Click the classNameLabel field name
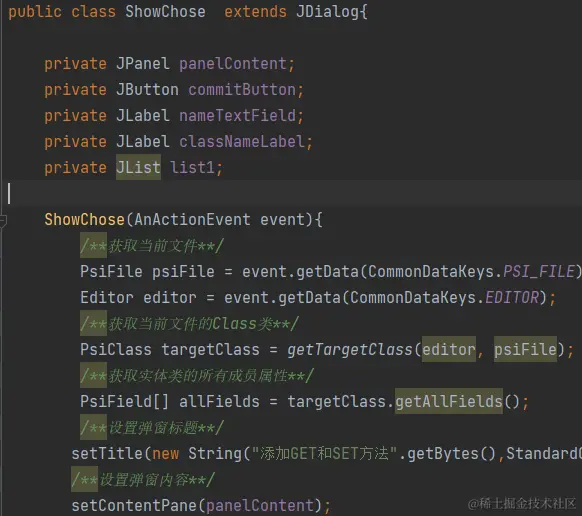This screenshot has width=582, height=516. tap(242, 142)
